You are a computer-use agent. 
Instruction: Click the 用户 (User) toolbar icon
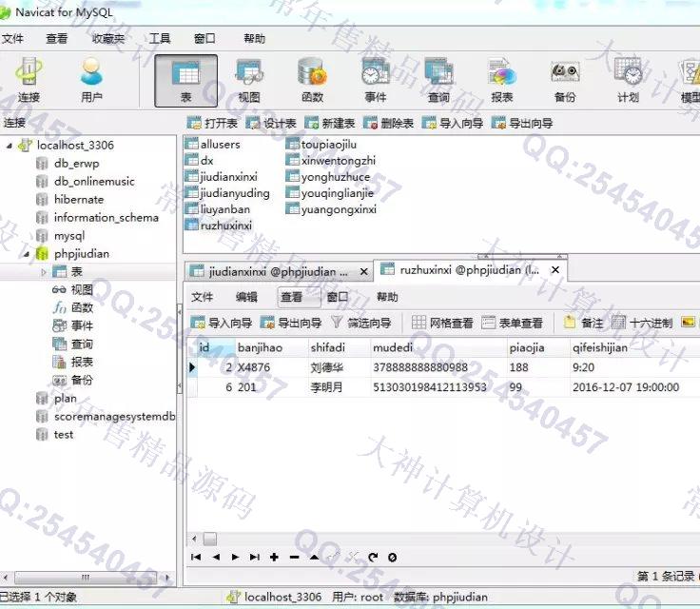91,81
